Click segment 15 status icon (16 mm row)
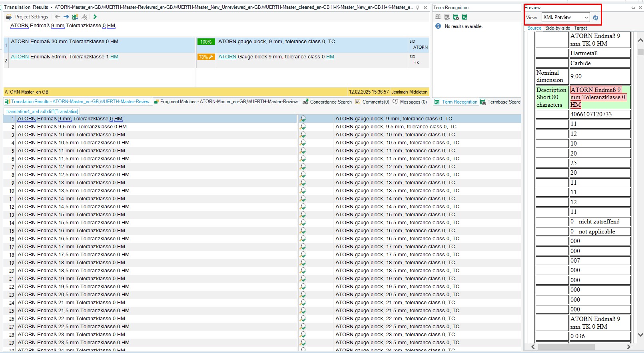The image size is (644, 353). click(x=303, y=231)
